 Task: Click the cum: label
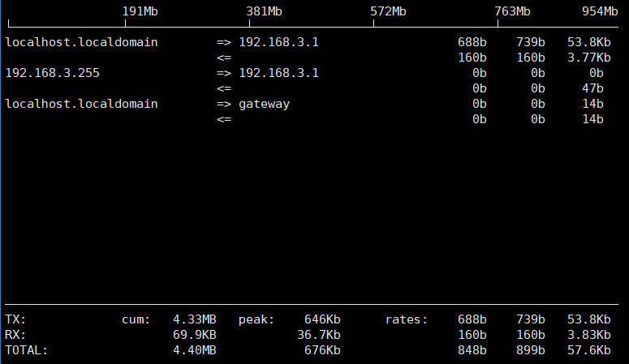[136, 319]
